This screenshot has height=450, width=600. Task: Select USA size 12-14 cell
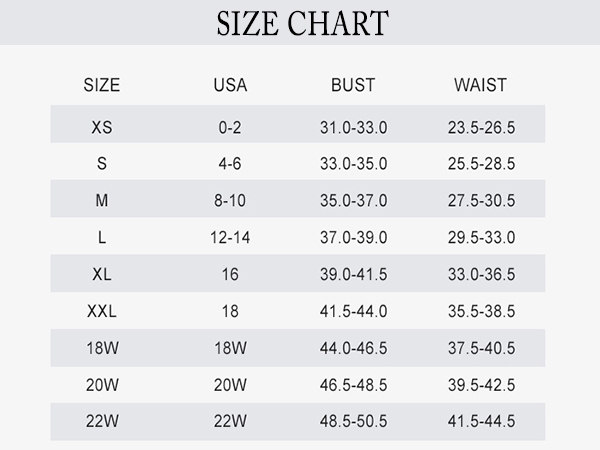click(x=230, y=238)
